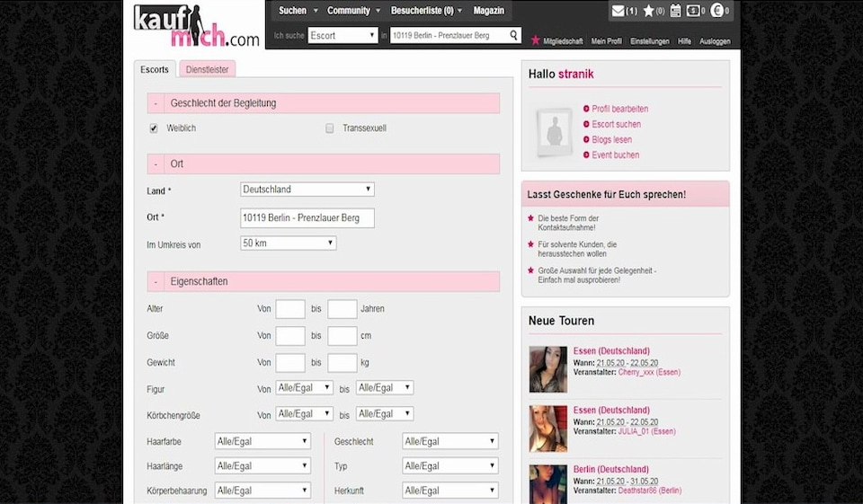Collapse the Eigenschaften section
863x504 pixels.
pos(156,281)
